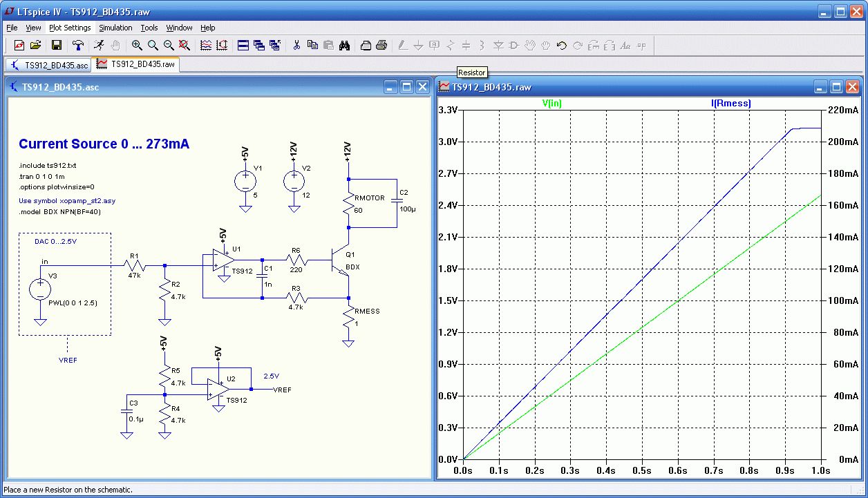Select the TS912_BD435.raw tab
This screenshot has height=498, width=868.
click(x=136, y=64)
